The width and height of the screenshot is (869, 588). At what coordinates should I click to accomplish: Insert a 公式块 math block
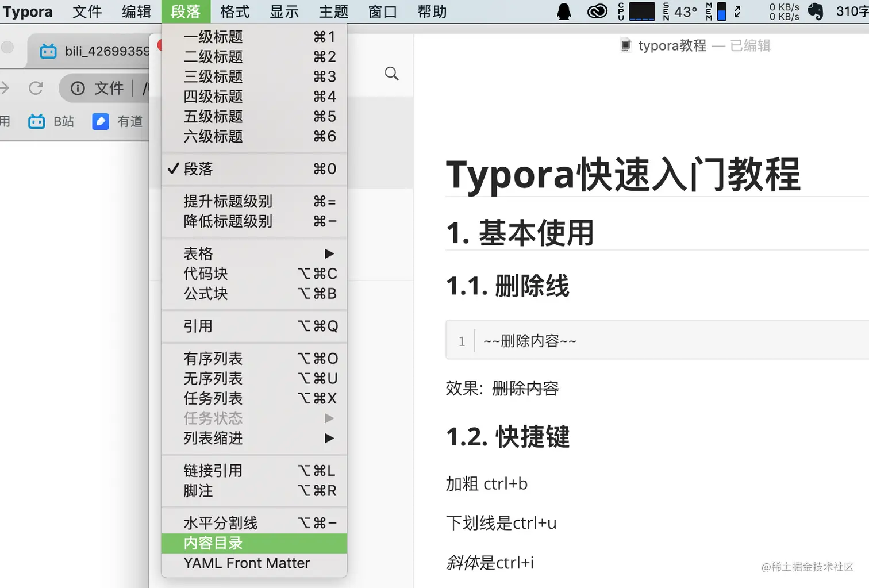point(254,294)
